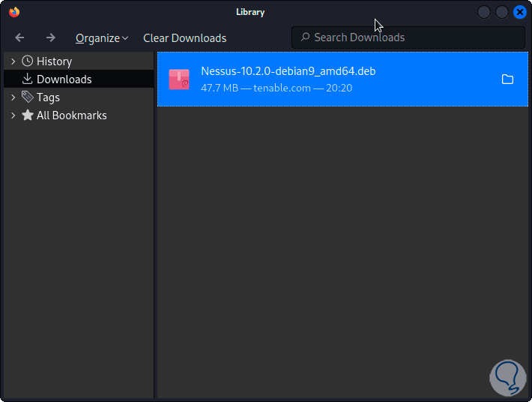Close the Library window
Screen dimensions: 532x402
tap(520, 12)
